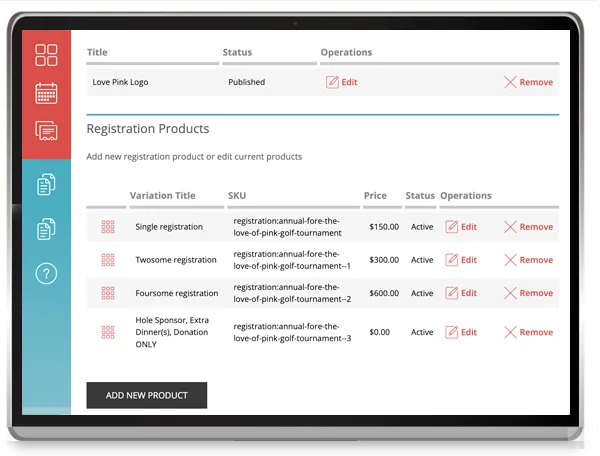Remove the Single registration product
The image size is (600, 456).
[x=528, y=227]
